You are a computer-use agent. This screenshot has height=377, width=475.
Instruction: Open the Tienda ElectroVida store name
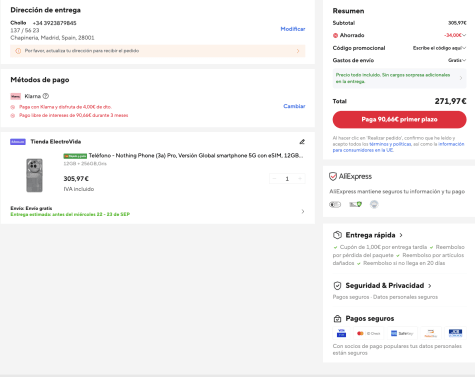56,142
